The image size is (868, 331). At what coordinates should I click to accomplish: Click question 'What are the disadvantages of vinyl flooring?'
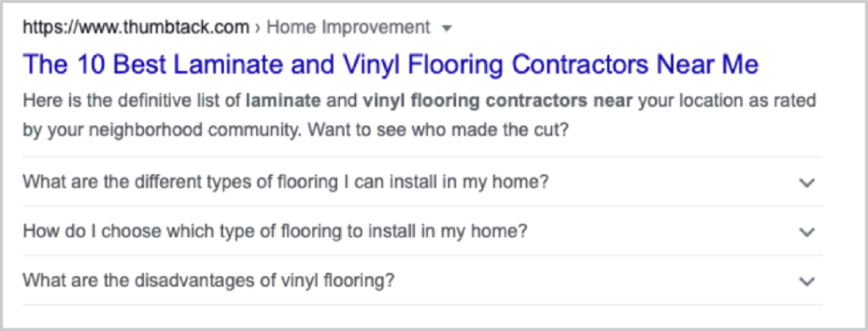coord(209,279)
